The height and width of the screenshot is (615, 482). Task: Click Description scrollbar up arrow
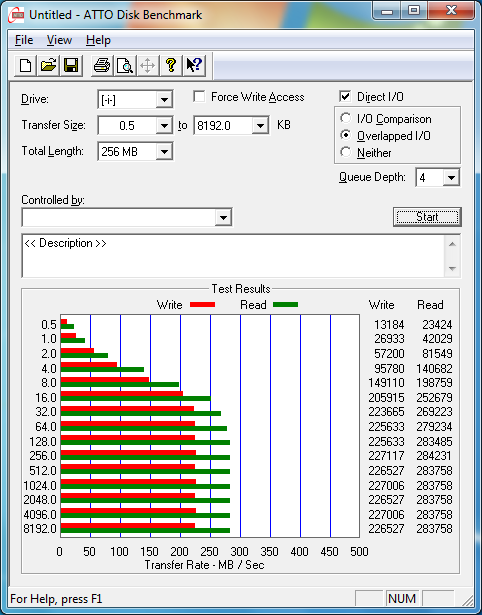pos(452,244)
